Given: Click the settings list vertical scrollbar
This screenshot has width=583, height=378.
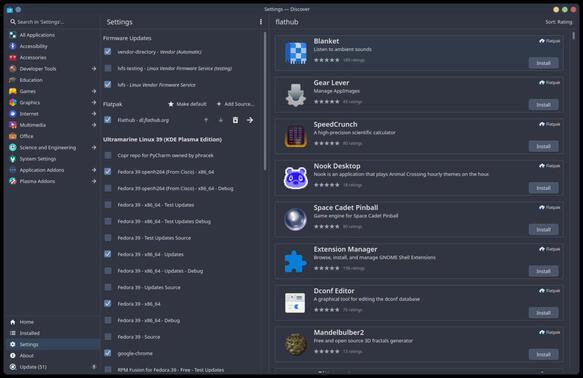Looking at the screenshot, I should click(x=265, y=101).
